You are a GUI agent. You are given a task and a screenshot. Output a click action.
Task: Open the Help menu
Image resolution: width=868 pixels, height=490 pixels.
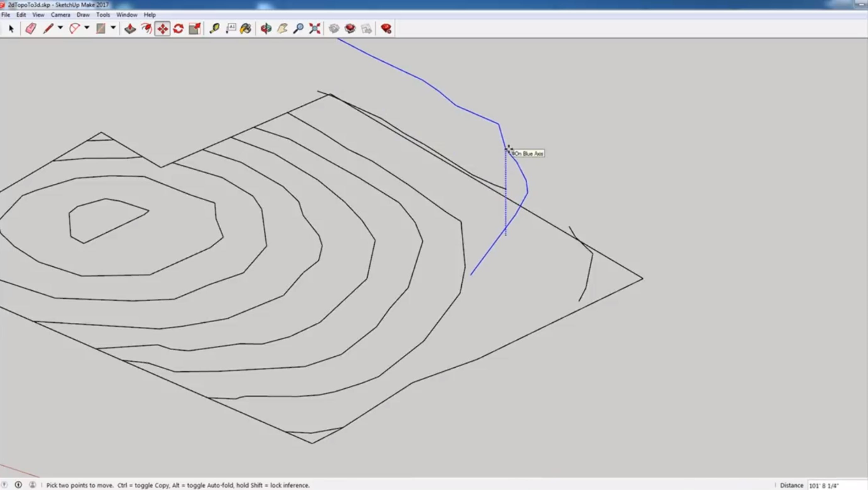150,15
